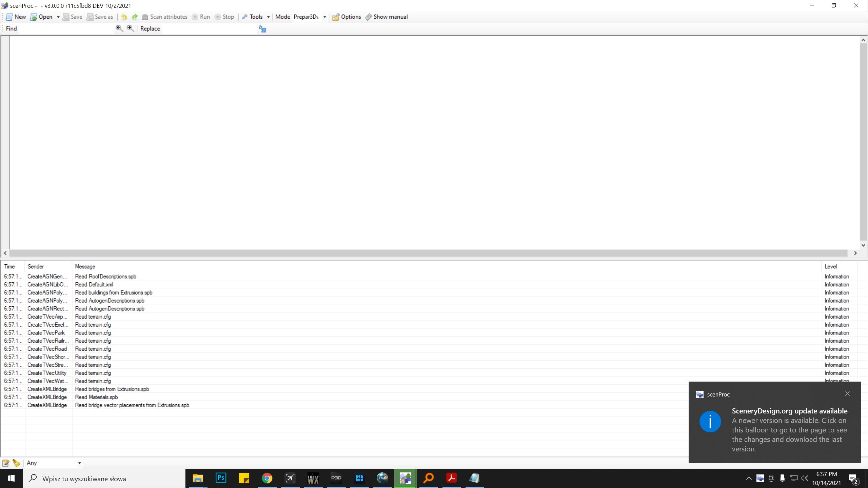Click the replace all icon

click(262, 29)
